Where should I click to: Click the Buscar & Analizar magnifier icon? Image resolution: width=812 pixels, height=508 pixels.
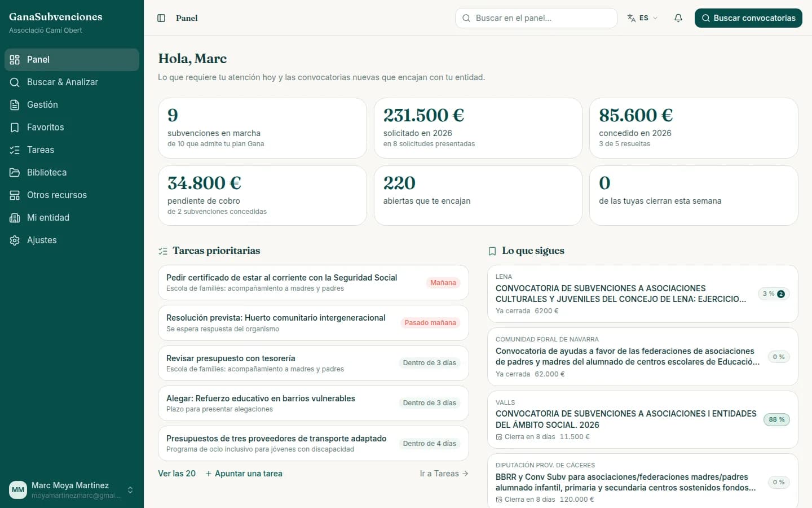15,82
